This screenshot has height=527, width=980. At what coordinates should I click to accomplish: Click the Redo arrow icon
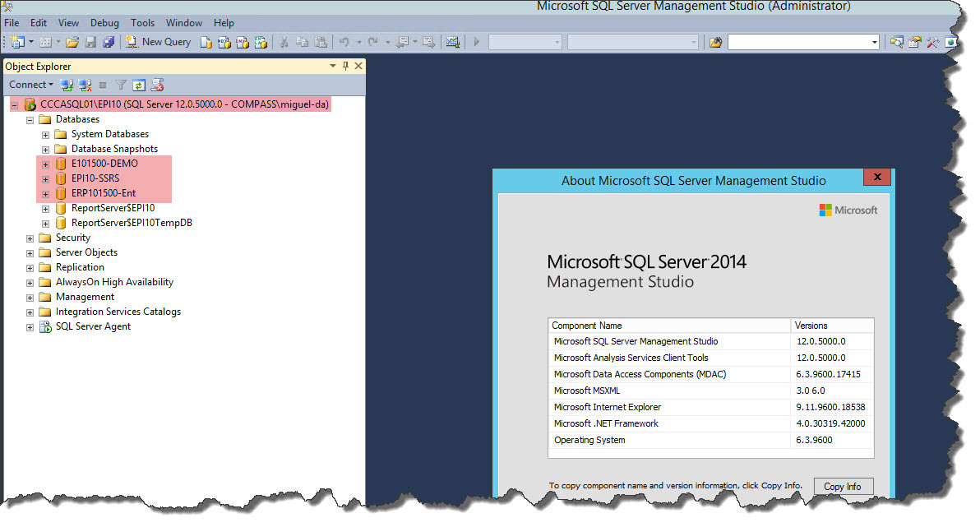coord(373,42)
